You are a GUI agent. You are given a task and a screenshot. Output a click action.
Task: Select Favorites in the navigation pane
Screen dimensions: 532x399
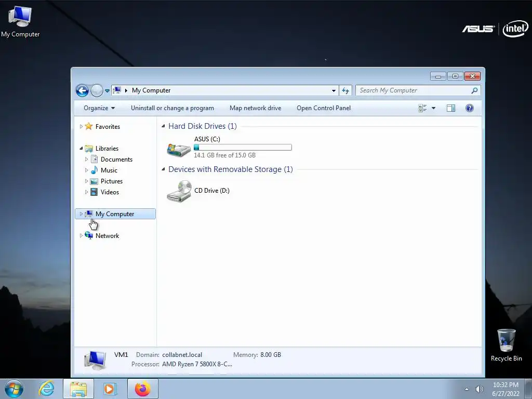pos(108,127)
